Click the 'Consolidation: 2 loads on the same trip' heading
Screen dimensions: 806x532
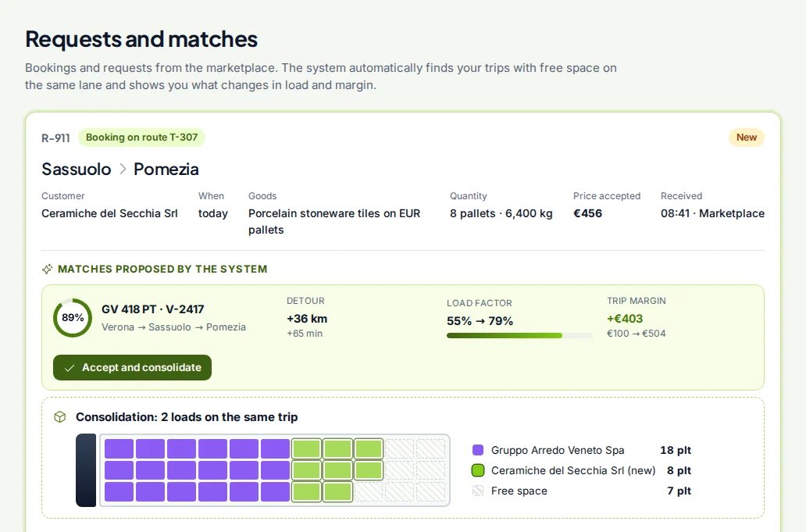coord(187,417)
